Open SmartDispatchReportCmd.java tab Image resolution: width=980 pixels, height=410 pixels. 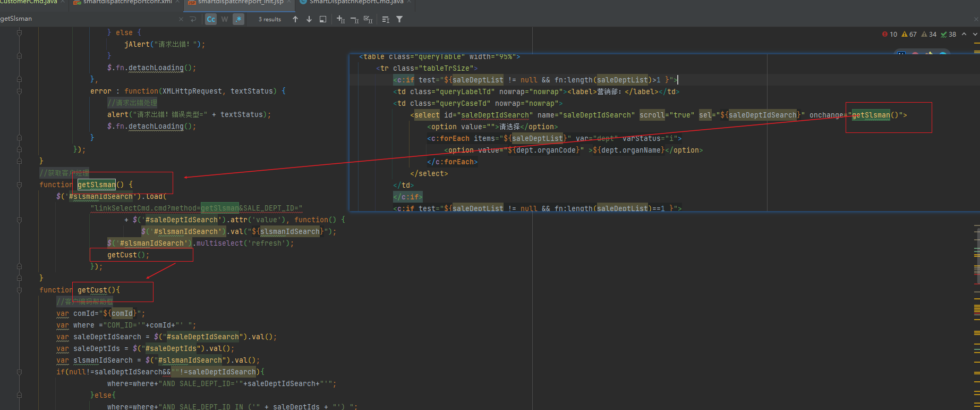[356, 2]
